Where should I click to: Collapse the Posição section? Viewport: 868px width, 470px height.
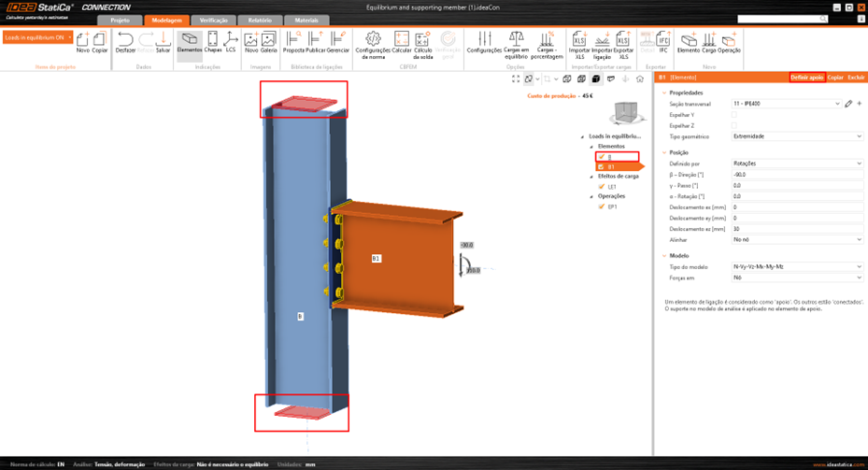664,152
